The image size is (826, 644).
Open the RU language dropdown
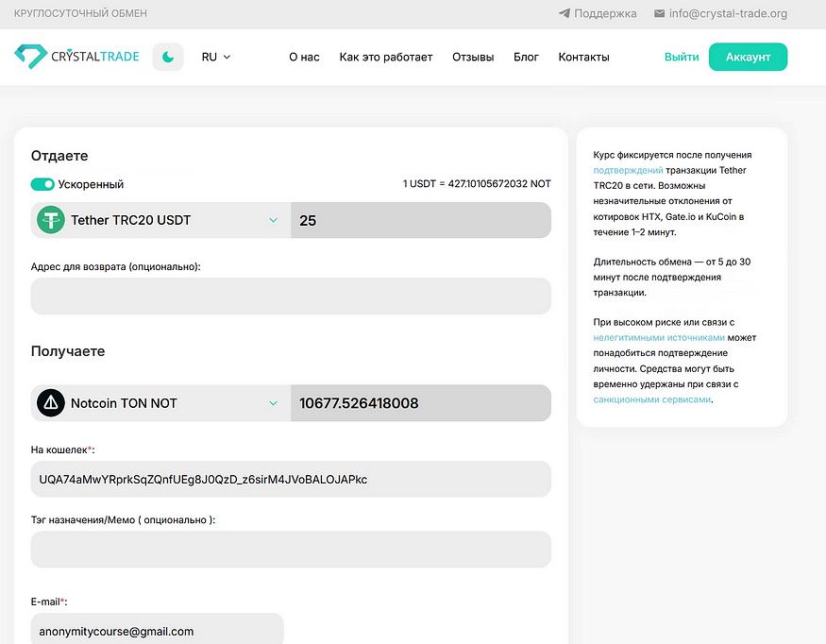(216, 57)
